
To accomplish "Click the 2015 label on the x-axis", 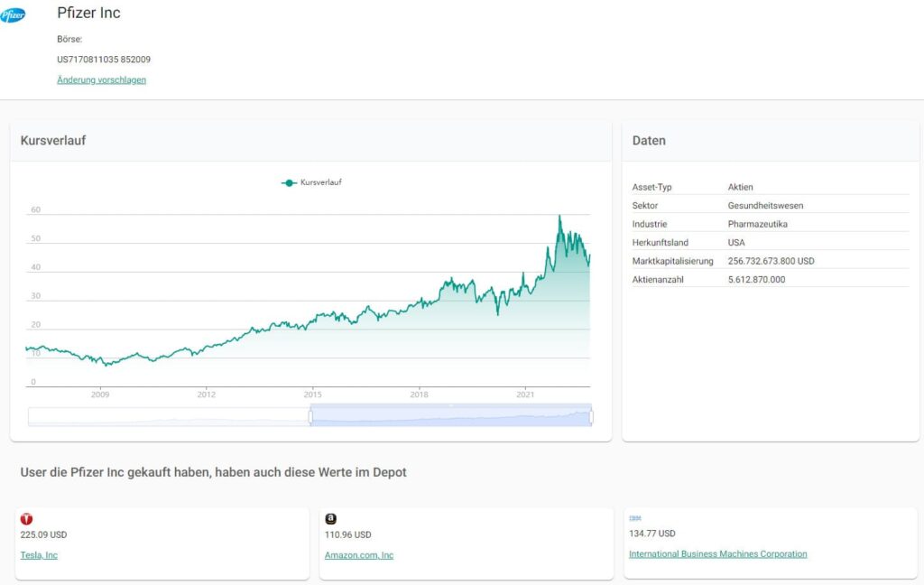I will pyautogui.click(x=312, y=395).
